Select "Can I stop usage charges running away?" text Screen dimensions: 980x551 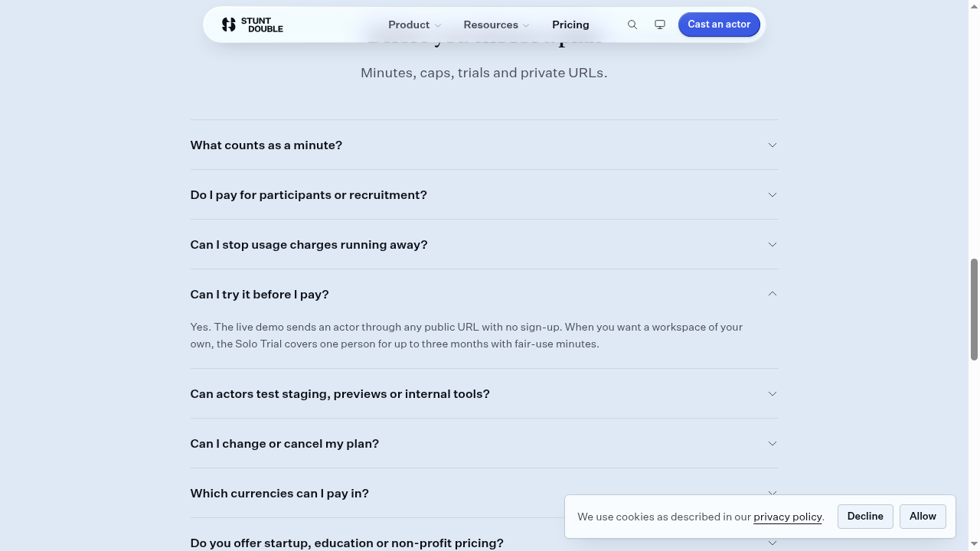(x=309, y=244)
